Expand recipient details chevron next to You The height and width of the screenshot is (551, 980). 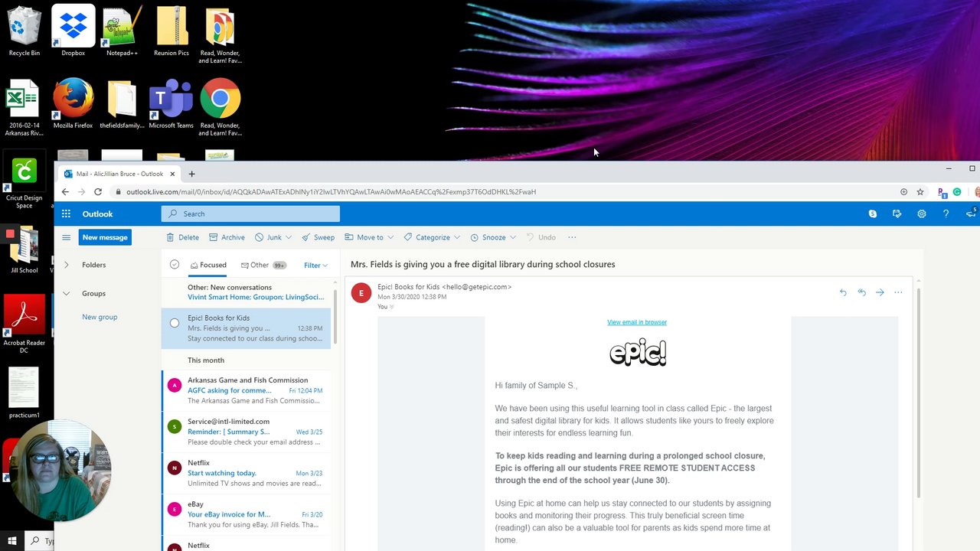click(x=392, y=307)
